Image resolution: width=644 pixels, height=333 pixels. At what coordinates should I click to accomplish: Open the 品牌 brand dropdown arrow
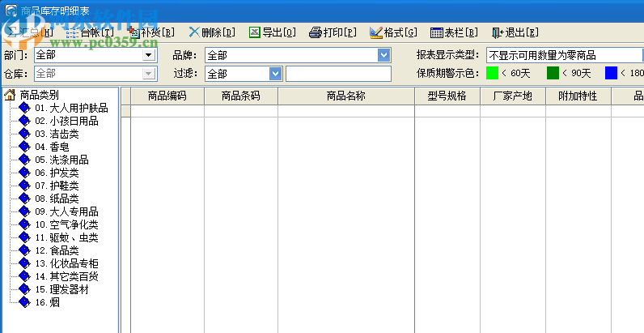pos(383,55)
